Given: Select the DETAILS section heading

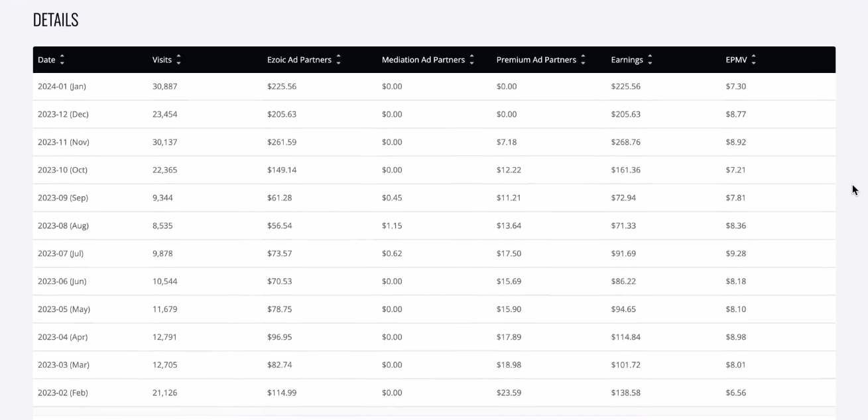Looking at the screenshot, I should [x=56, y=20].
